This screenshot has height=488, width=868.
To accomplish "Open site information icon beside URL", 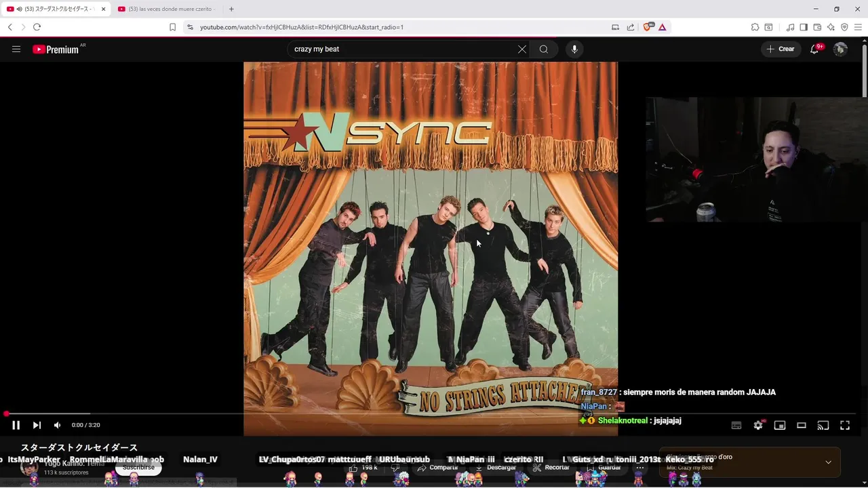I will 190,27.
